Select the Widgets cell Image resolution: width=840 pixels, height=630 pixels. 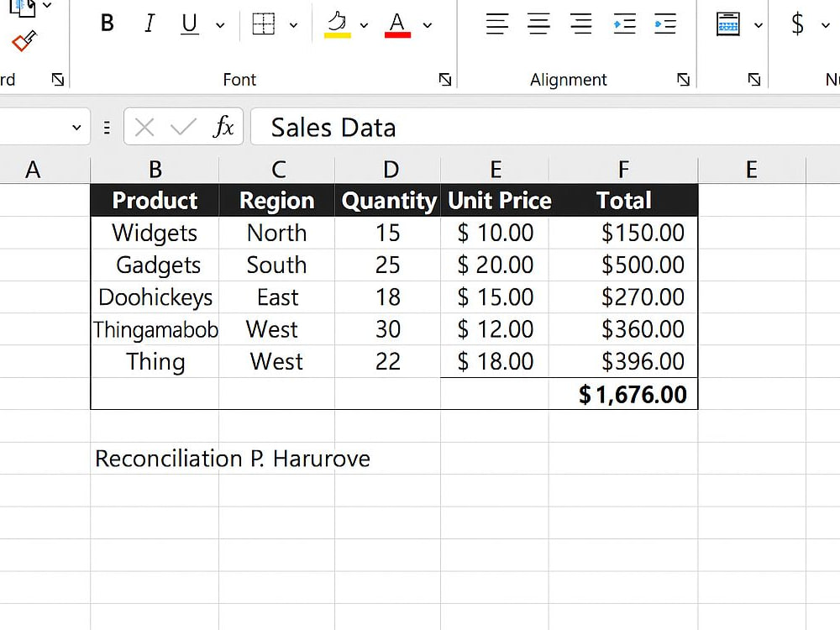click(x=155, y=233)
